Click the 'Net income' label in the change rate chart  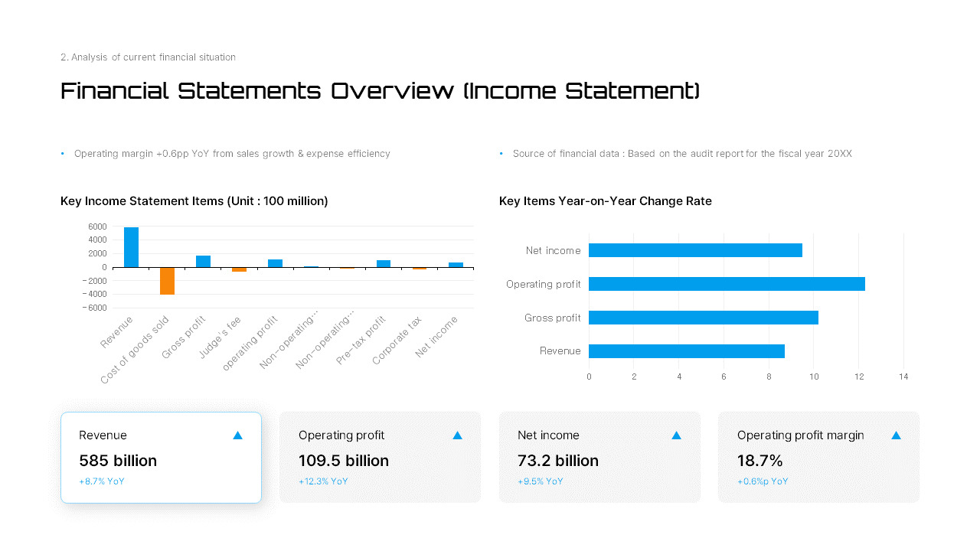click(x=554, y=250)
